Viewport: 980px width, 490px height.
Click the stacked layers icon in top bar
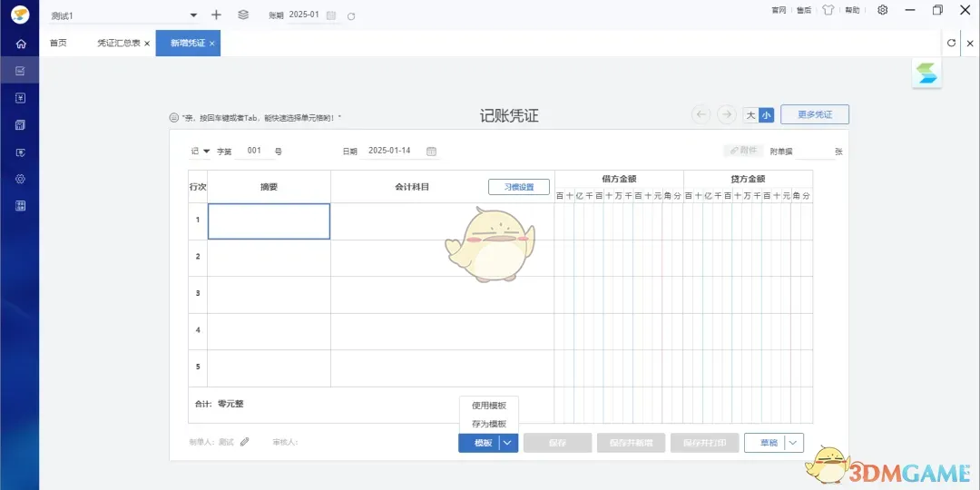coord(243,15)
